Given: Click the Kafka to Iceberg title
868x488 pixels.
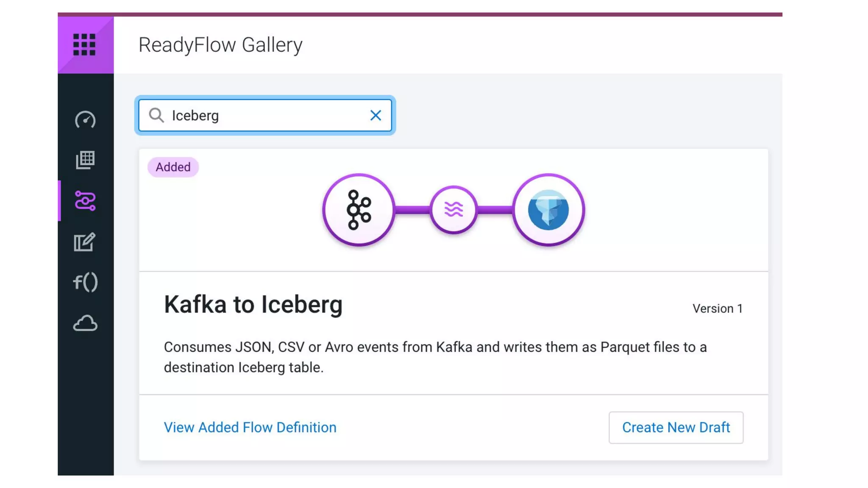Looking at the screenshot, I should pyautogui.click(x=253, y=305).
